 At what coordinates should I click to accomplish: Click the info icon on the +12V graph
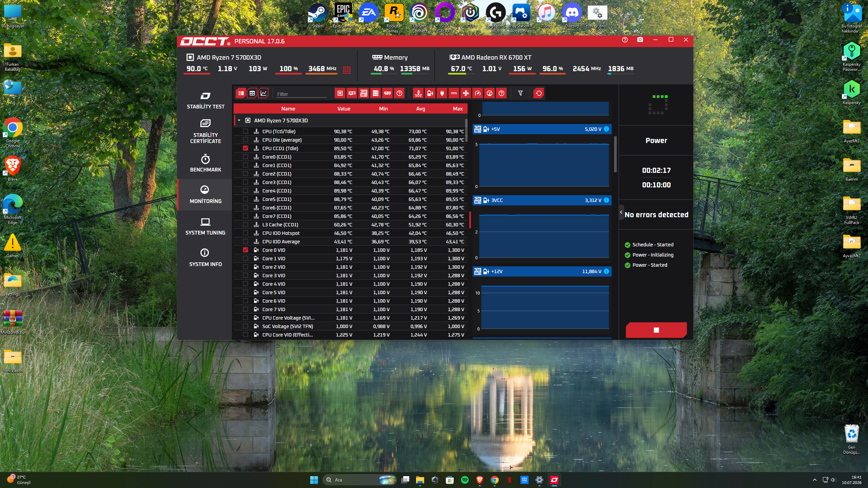tap(607, 271)
